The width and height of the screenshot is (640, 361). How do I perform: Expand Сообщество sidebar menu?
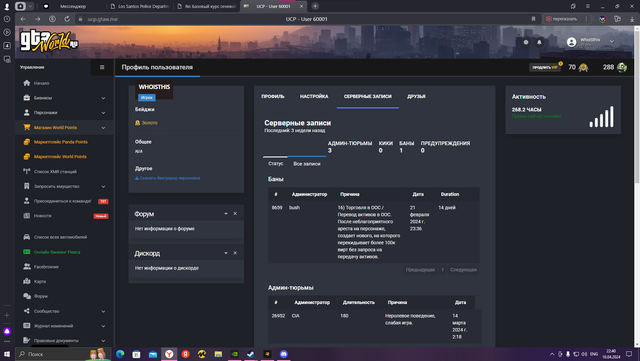(x=64, y=311)
